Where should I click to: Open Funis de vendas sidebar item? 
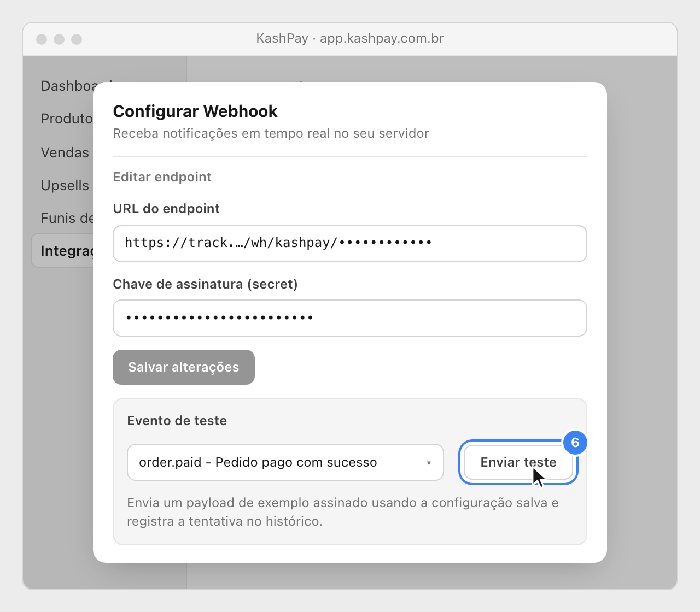[67, 218]
